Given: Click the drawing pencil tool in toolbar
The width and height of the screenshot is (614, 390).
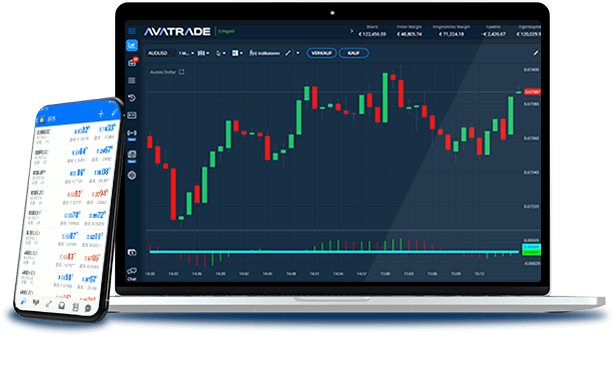Looking at the screenshot, I should point(288,53).
